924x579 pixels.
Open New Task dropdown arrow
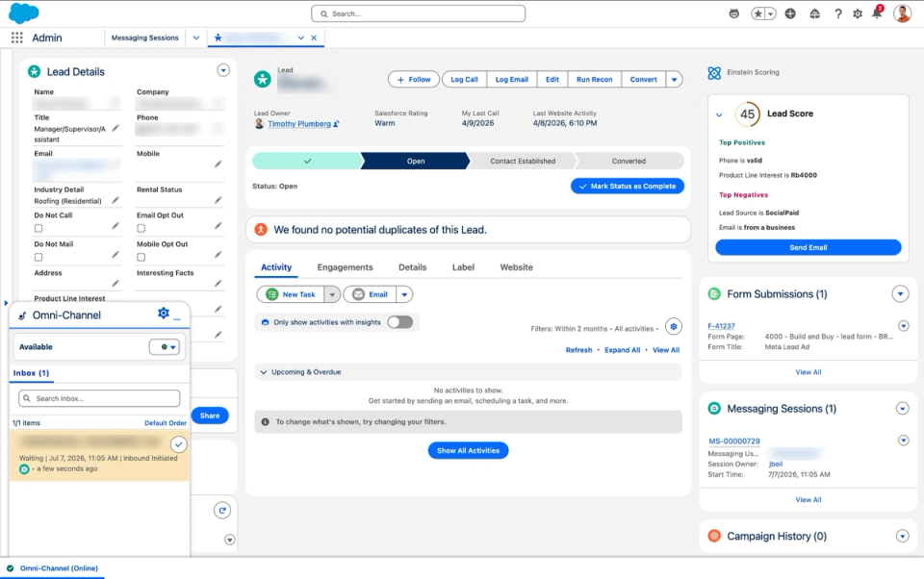click(x=332, y=294)
